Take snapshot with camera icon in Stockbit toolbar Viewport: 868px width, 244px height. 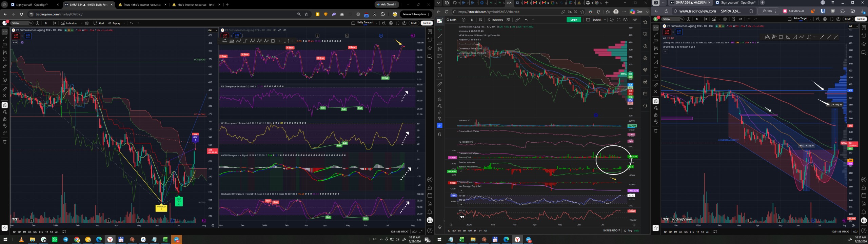click(626, 20)
